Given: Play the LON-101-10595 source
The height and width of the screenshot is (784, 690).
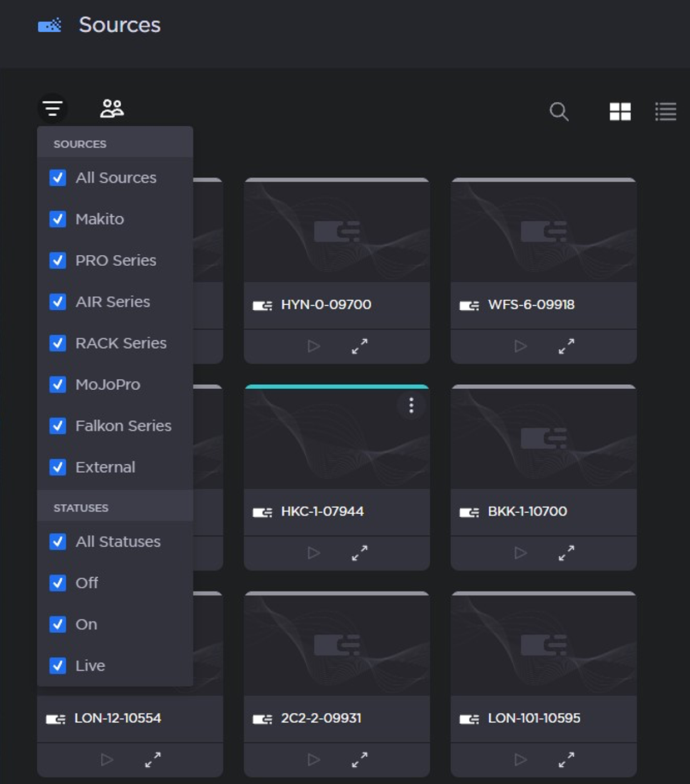Looking at the screenshot, I should click(520, 760).
